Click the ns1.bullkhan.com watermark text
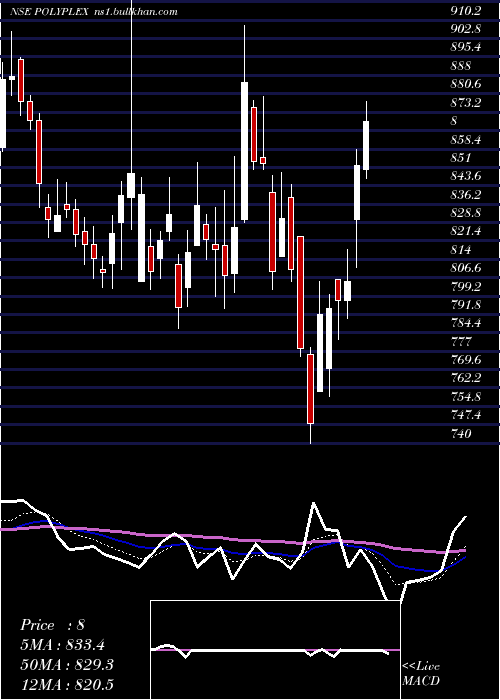The image size is (500, 700). pos(135,12)
